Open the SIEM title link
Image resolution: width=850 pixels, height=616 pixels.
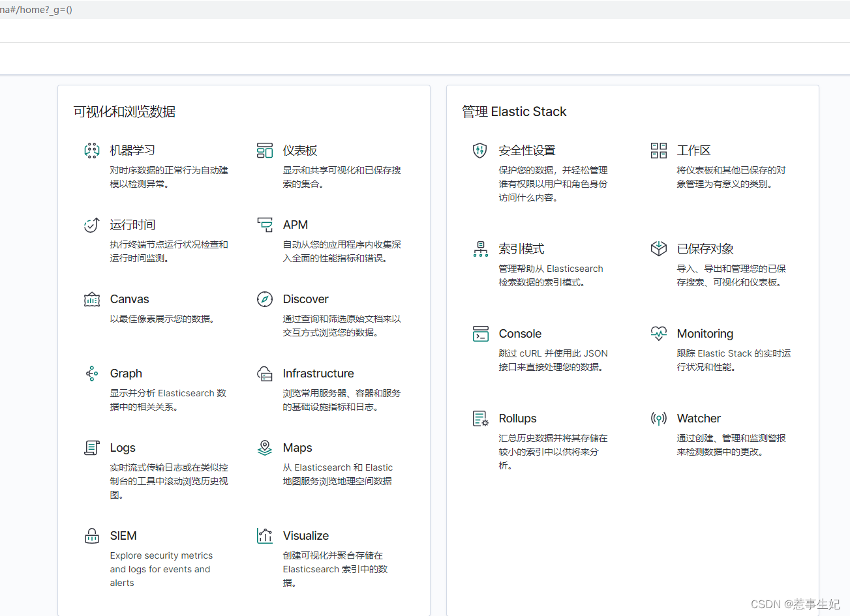click(123, 536)
